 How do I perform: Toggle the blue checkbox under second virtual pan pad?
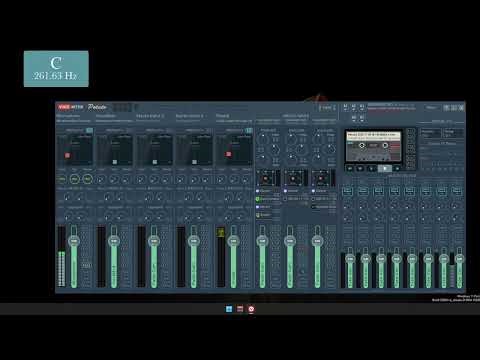click(285, 191)
